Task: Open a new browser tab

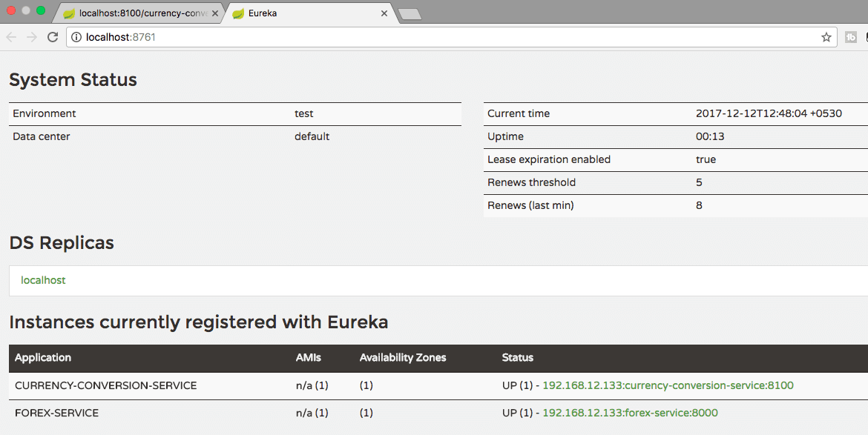Action: pos(410,13)
